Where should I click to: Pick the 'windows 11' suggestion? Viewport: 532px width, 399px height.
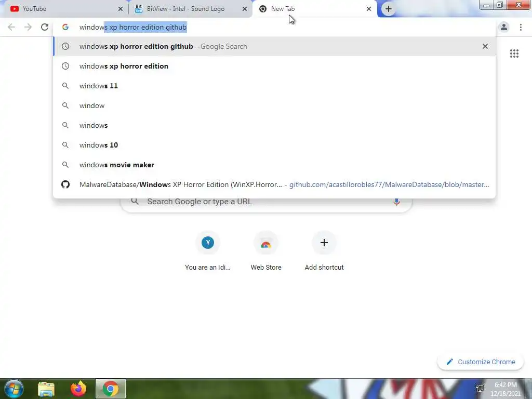pos(274,86)
